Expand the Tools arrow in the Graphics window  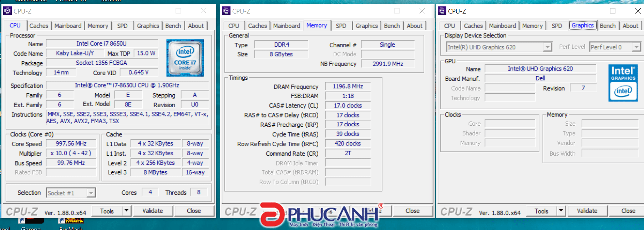561,211
